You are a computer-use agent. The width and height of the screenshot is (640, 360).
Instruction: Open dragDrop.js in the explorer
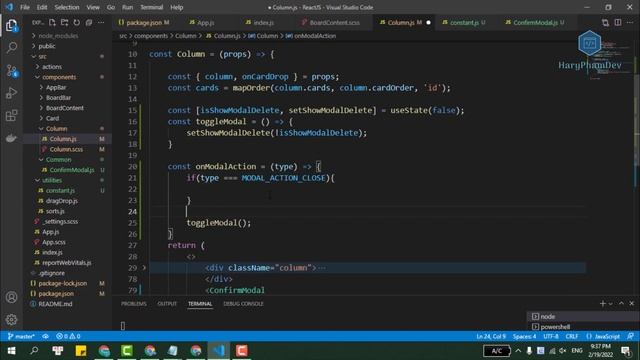(61, 201)
